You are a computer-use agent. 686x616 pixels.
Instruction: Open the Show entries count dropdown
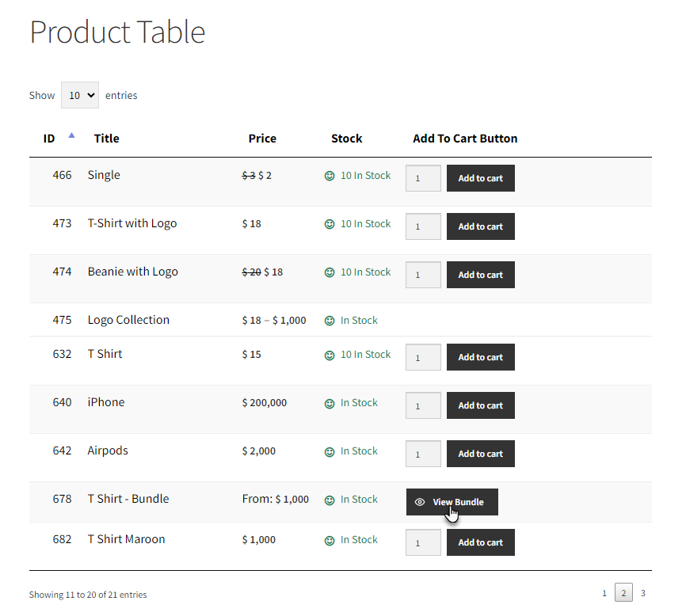click(x=80, y=95)
